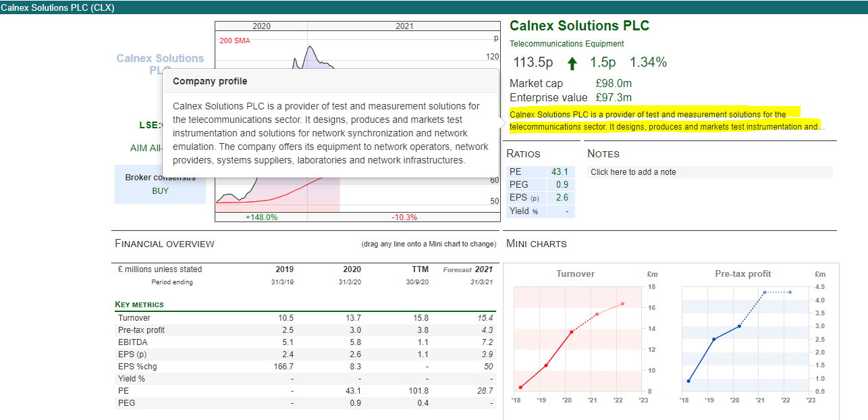Click the share price 113.5p
This screenshot has width=868, height=420.
[x=533, y=63]
